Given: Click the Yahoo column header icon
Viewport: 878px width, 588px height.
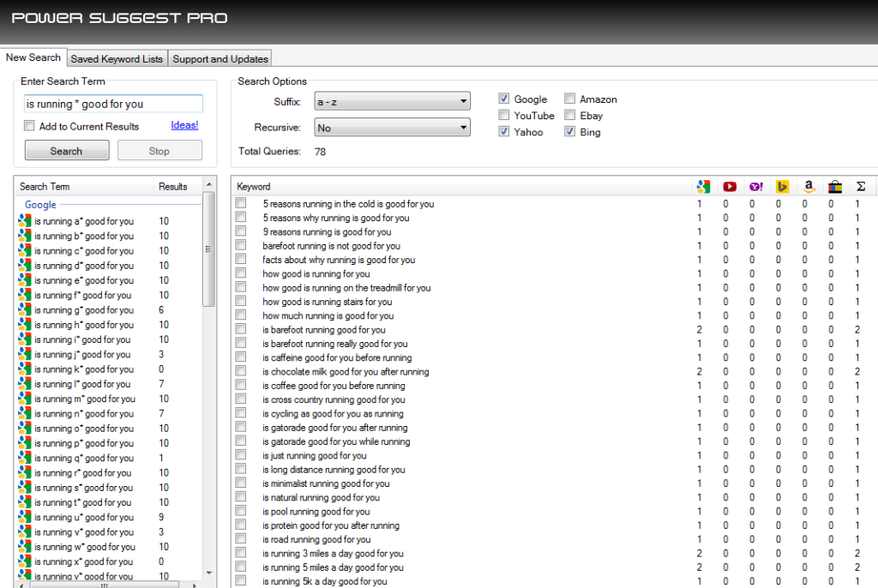Looking at the screenshot, I should (x=756, y=187).
